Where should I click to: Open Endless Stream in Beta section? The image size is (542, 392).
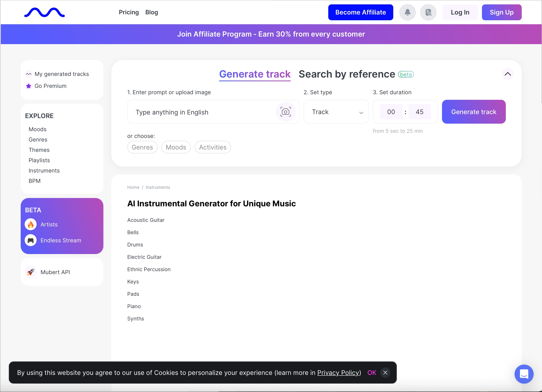tap(61, 240)
